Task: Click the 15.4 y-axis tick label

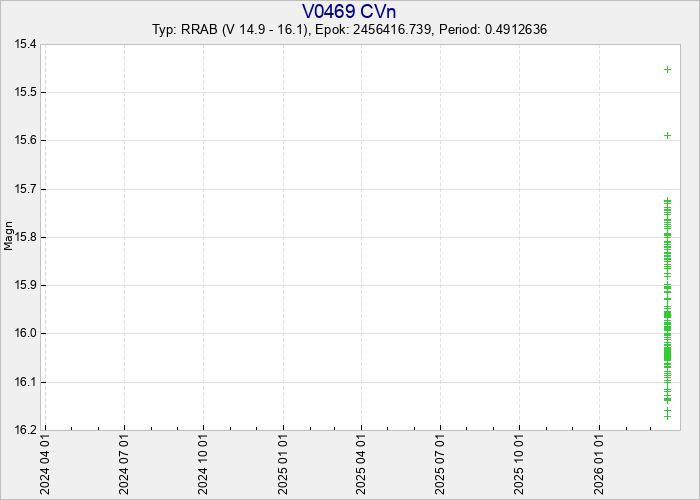Action: 25,44
